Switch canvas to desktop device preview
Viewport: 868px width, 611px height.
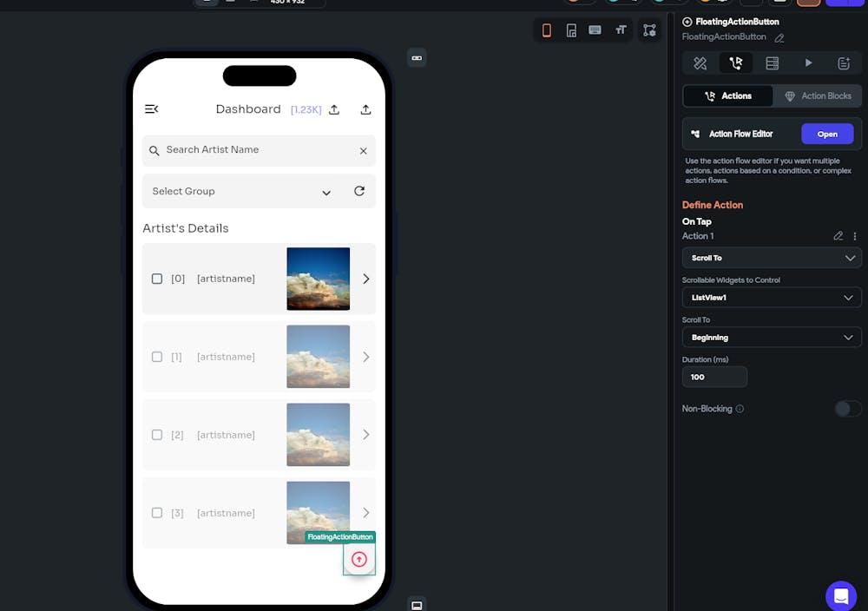(595, 30)
